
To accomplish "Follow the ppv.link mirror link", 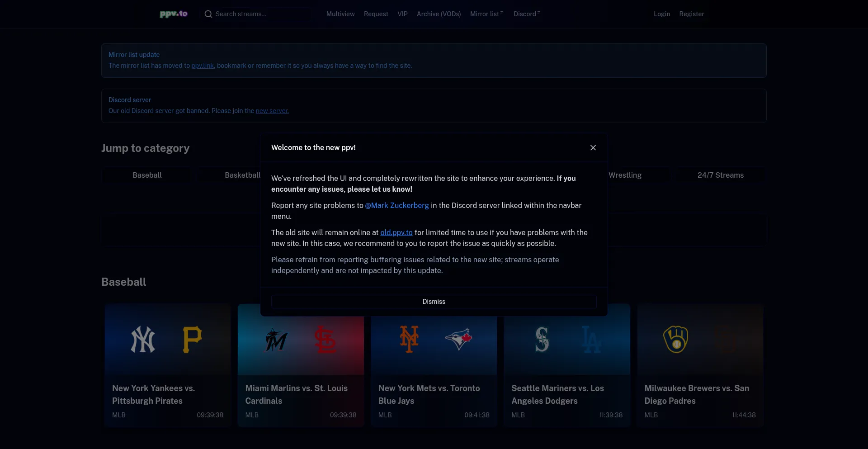I will pyautogui.click(x=203, y=66).
